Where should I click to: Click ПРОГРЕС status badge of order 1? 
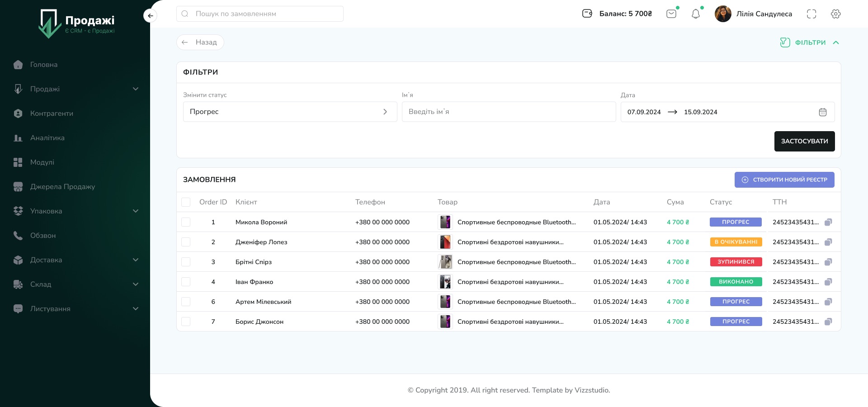point(736,222)
